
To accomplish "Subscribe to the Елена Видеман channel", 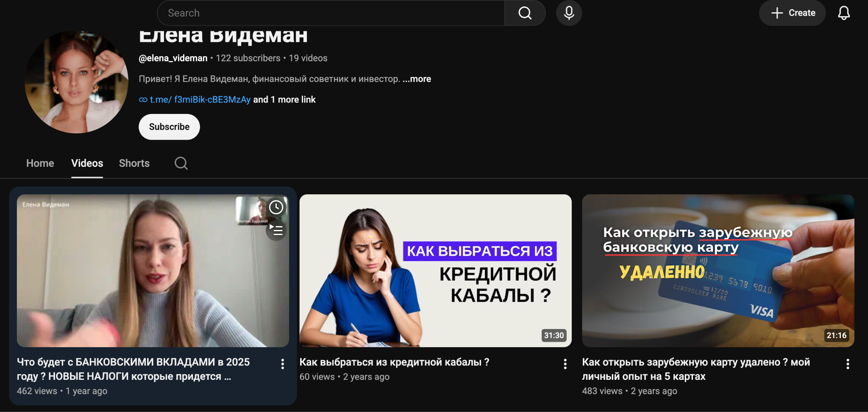I will pos(169,127).
